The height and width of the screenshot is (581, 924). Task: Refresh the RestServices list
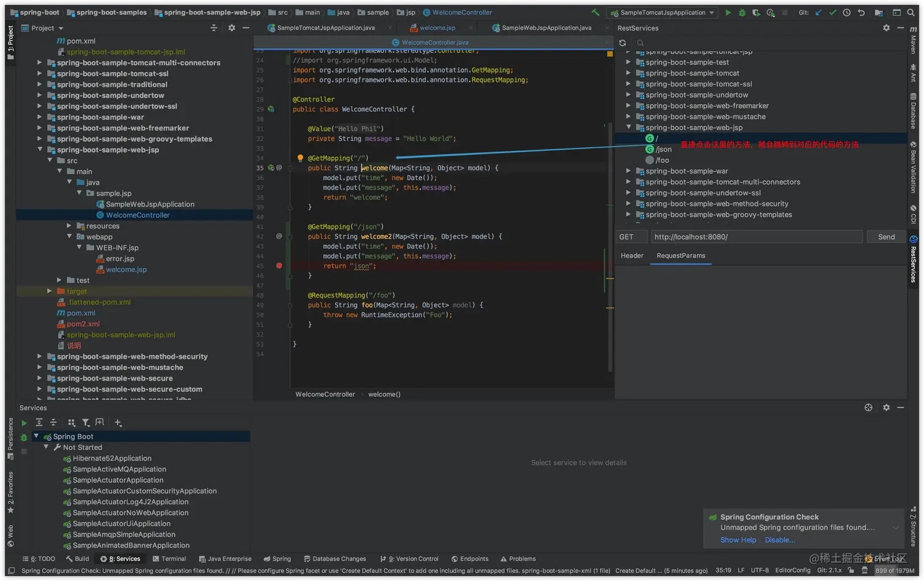(x=622, y=43)
